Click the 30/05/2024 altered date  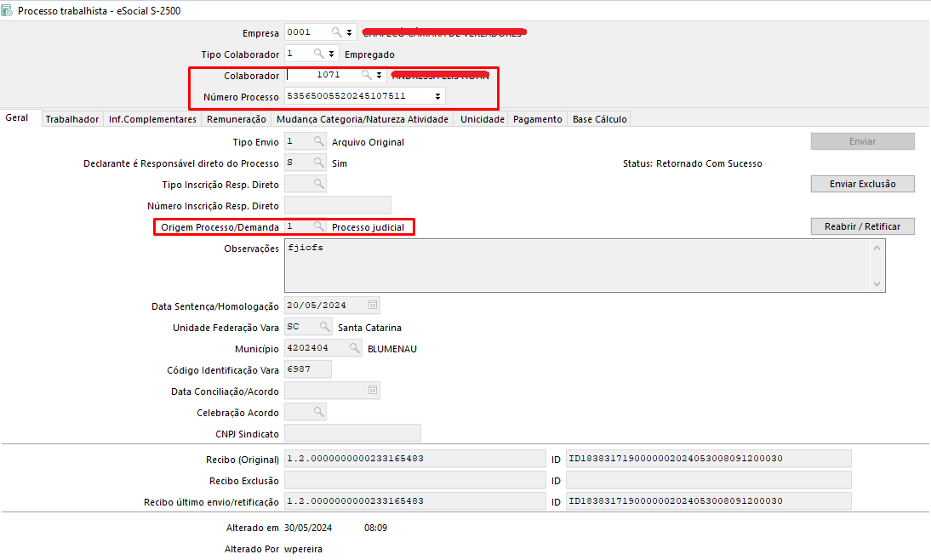[x=308, y=528]
